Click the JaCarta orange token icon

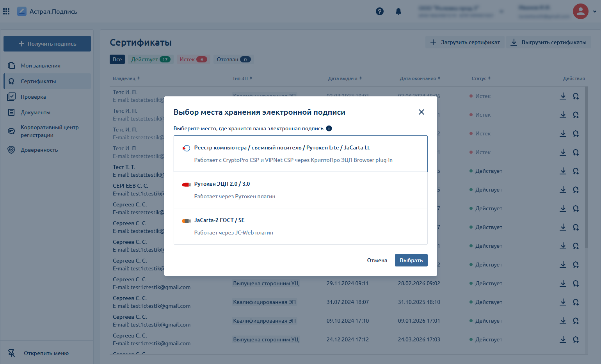point(186,221)
